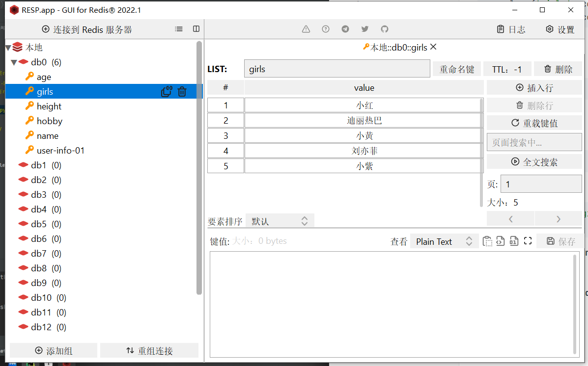Click the 重组连接 regroup connections button
Viewport: 588px width, 366px height.
point(149,351)
